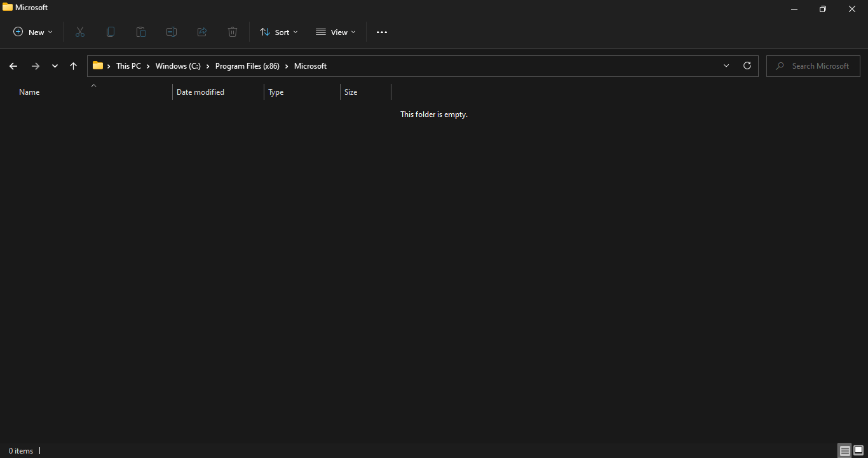Go up one folder level
This screenshot has width=868, height=458.
tap(73, 66)
